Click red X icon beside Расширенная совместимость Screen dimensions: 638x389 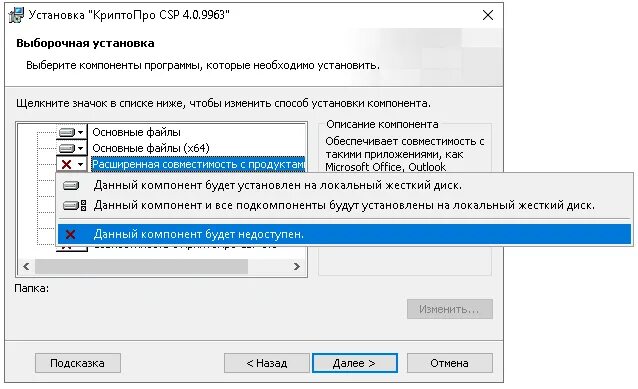click(66, 164)
